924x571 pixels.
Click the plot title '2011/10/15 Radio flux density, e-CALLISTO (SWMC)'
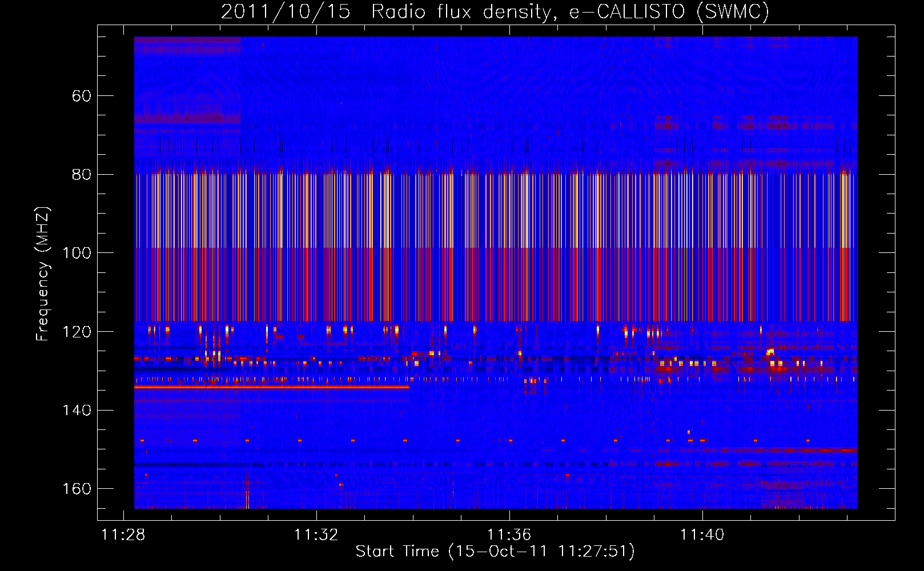click(495, 11)
